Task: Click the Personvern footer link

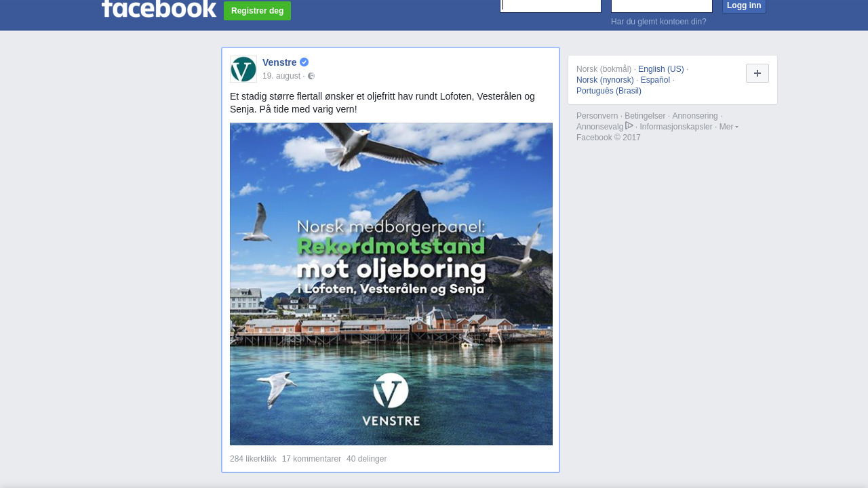Action: (597, 116)
